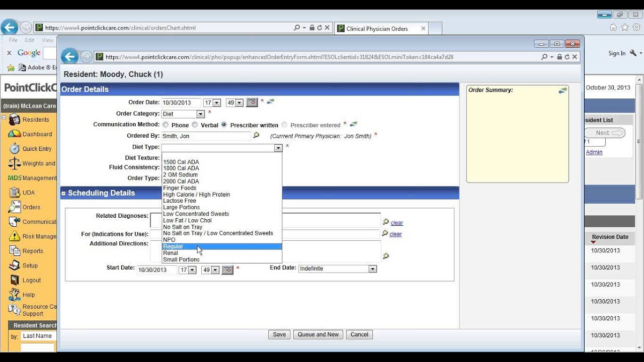Screen dimensions: 644x362
Task: Click the green arrows beside Order Date
Action: point(270,102)
